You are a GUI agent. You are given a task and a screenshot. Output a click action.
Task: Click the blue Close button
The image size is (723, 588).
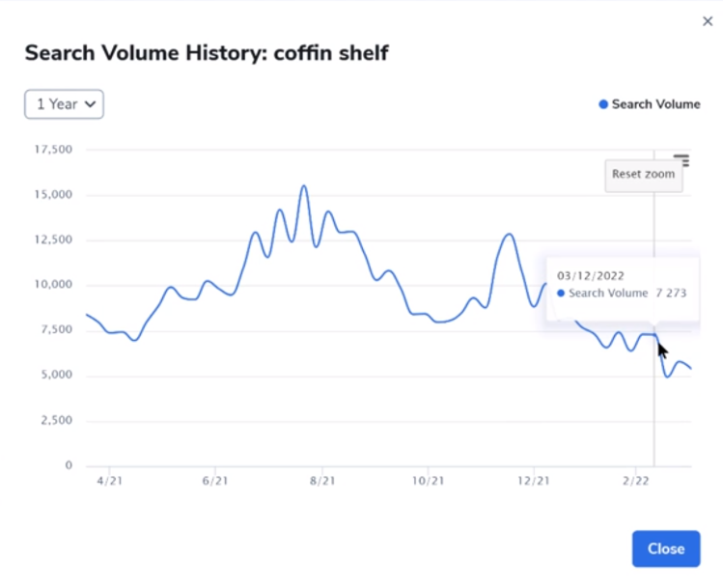[665, 548]
